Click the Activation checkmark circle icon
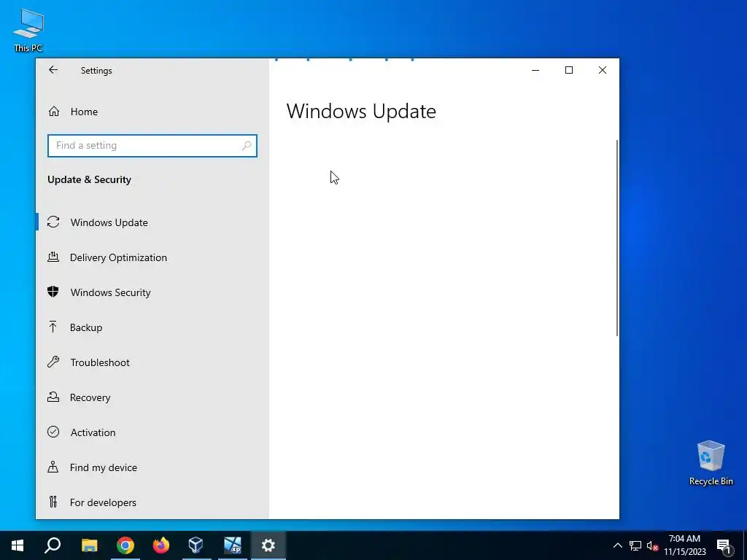 (x=53, y=432)
